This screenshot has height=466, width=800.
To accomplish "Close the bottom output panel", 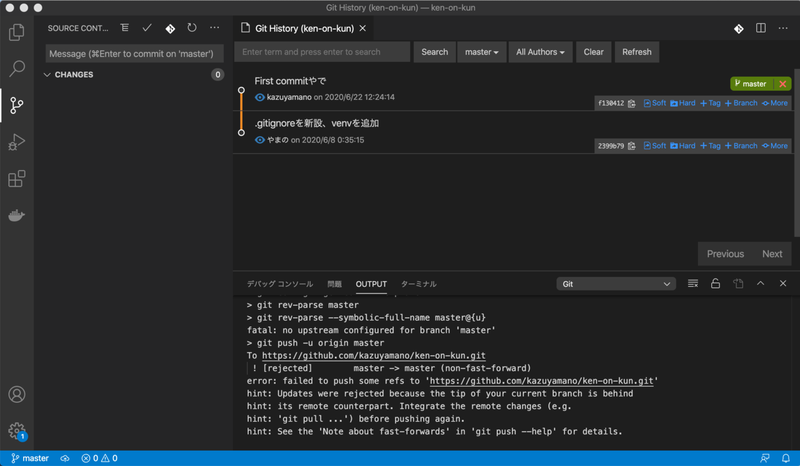I will point(783,283).
